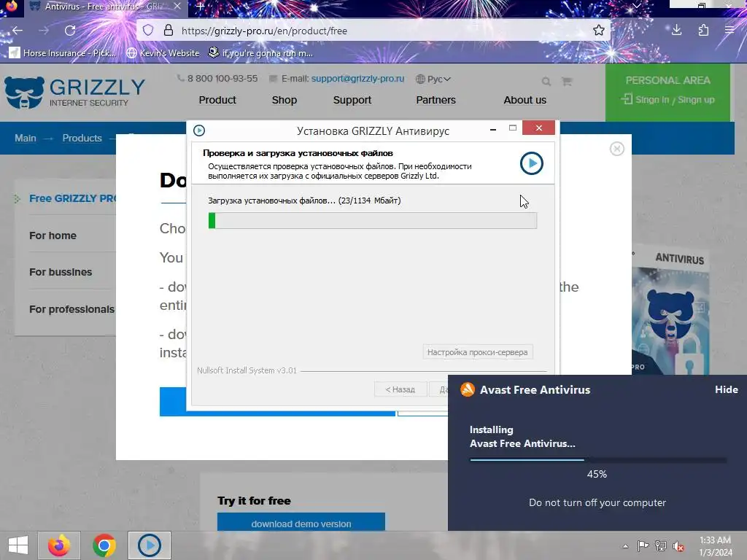Viewport: 747px width, 560px height.
Task: Click the Try it for free heading
Action: coord(254,501)
